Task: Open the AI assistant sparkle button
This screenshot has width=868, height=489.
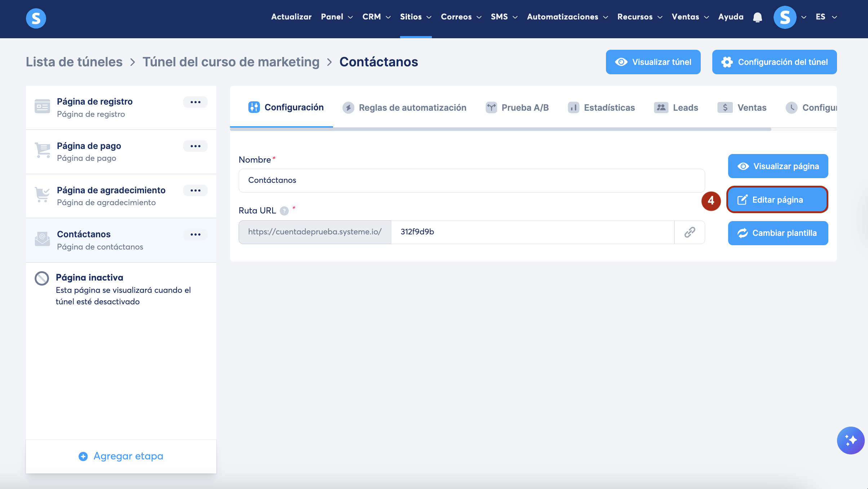Action: (850, 440)
